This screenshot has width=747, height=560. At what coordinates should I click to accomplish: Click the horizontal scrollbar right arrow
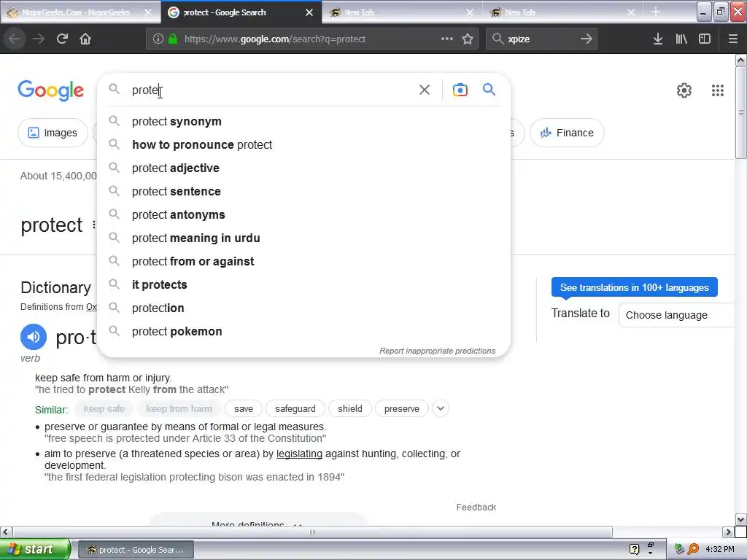tap(729, 532)
